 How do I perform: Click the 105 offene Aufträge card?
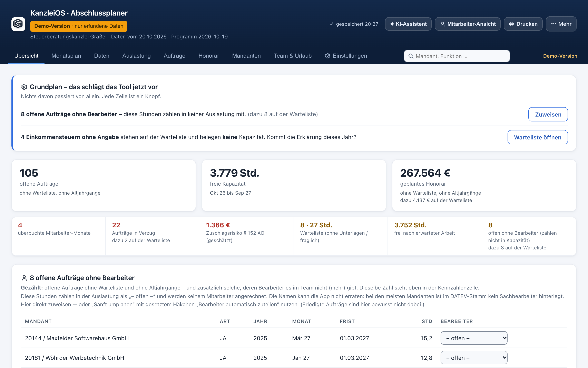click(104, 185)
